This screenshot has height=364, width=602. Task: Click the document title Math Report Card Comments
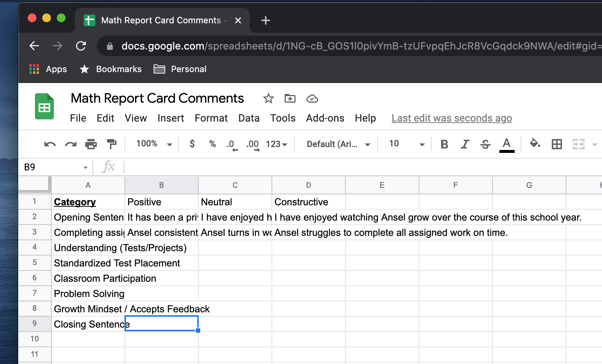tap(157, 98)
